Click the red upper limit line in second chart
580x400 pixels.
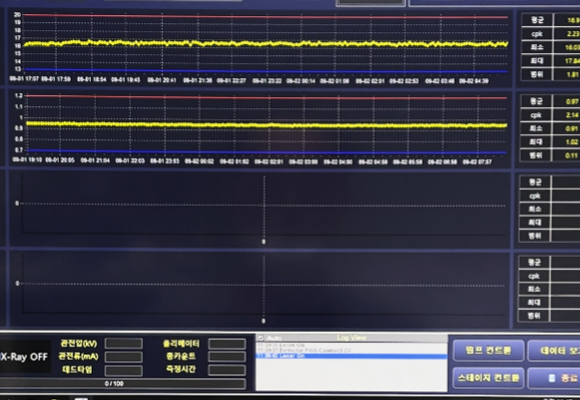[266, 97]
